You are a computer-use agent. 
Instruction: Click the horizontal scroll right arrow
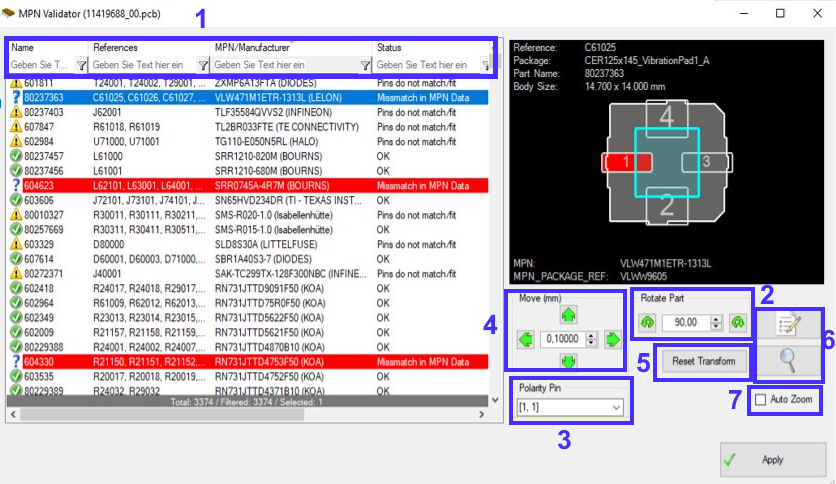(481, 414)
